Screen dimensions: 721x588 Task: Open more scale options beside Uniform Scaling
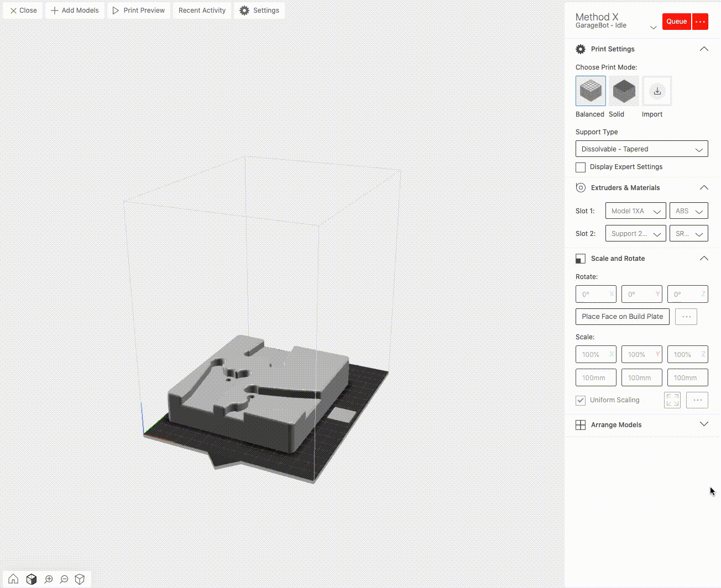697,400
